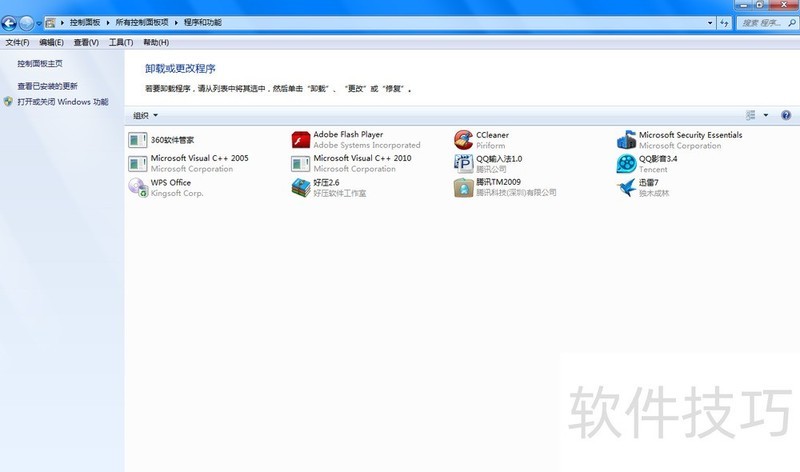Click the Piriform publisher text
The width and height of the screenshot is (800, 472).
pyautogui.click(x=491, y=145)
